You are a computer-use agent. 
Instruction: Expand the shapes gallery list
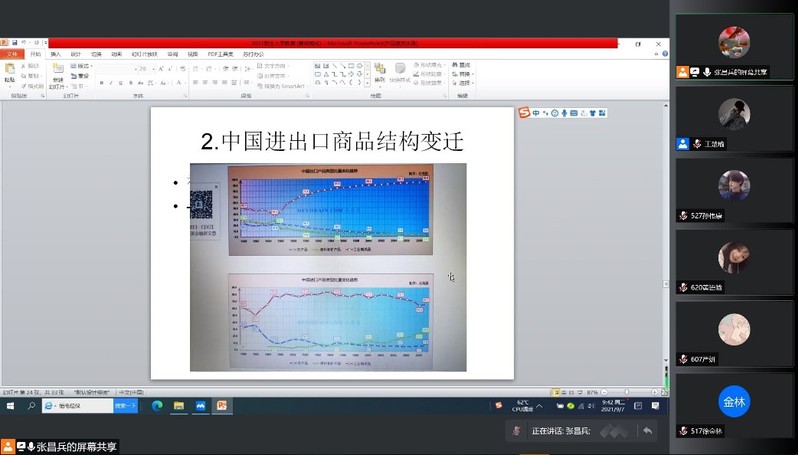[x=367, y=84]
